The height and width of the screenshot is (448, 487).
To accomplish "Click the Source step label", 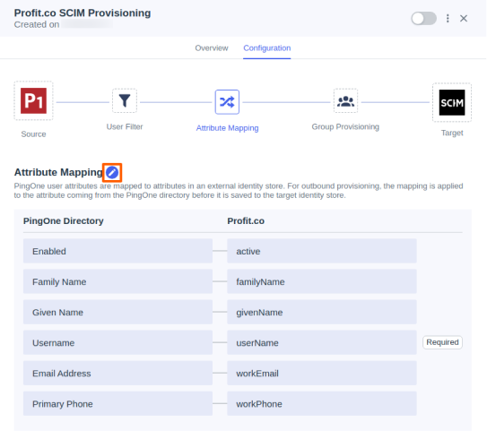I will click(33, 134).
